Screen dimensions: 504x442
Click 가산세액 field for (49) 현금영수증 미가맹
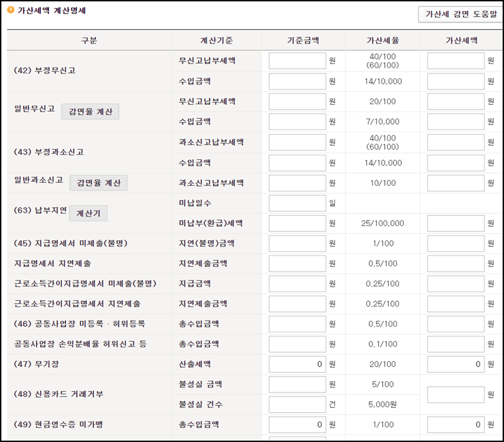point(456,425)
